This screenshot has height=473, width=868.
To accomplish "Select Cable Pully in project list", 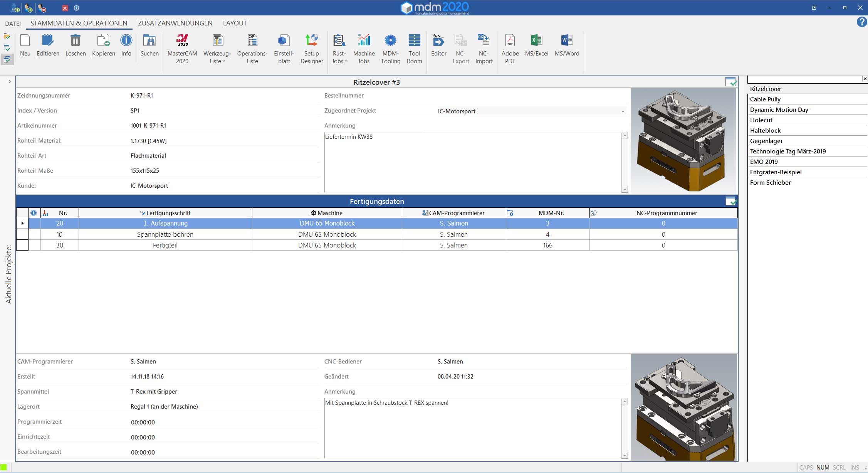I will pyautogui.click(x=765, y=99).
